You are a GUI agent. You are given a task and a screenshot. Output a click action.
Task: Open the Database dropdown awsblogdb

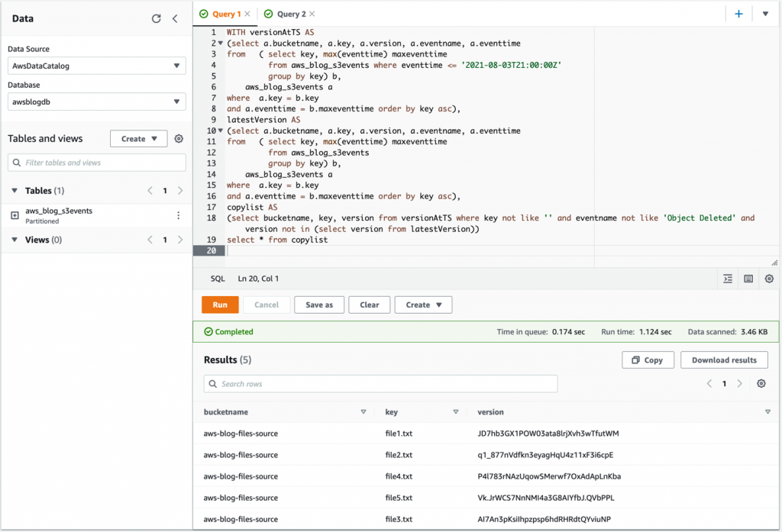pos(97,102)
